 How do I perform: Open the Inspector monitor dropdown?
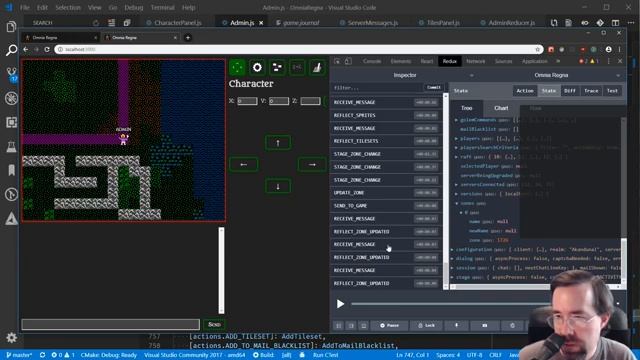point(405,75)
